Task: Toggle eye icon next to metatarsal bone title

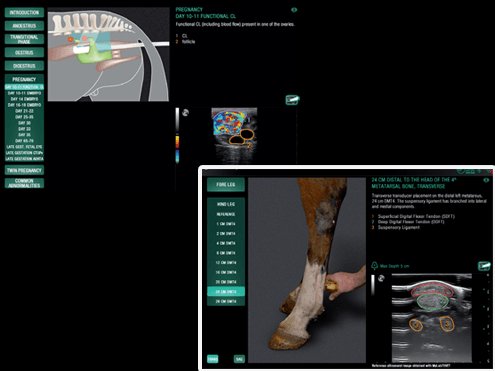Action: click(x=486, y=180)
